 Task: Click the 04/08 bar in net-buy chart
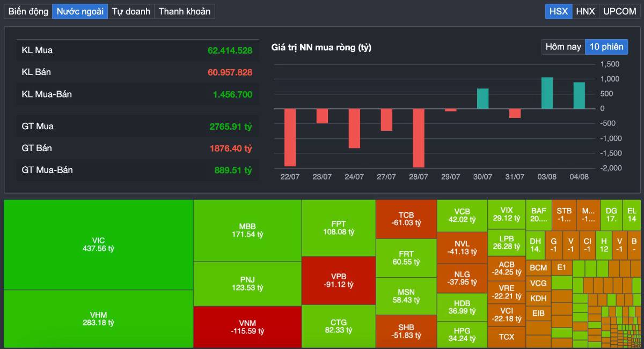(579, 95)
